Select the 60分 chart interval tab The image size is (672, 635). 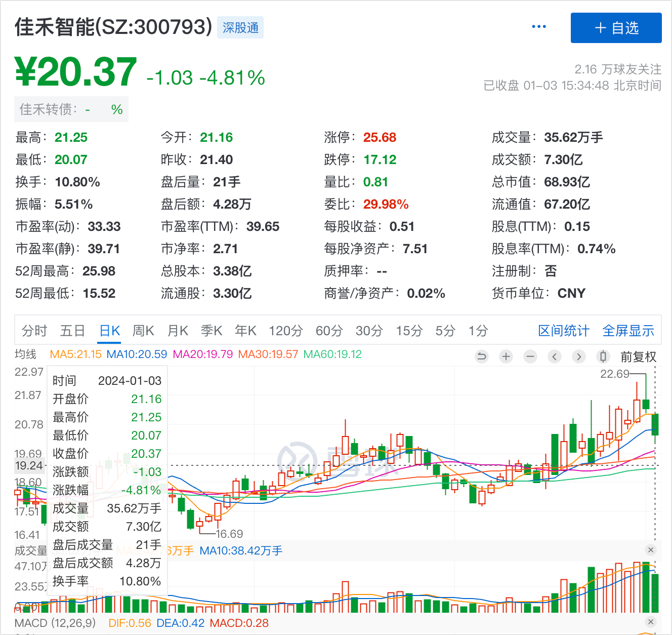pos(329,331)
